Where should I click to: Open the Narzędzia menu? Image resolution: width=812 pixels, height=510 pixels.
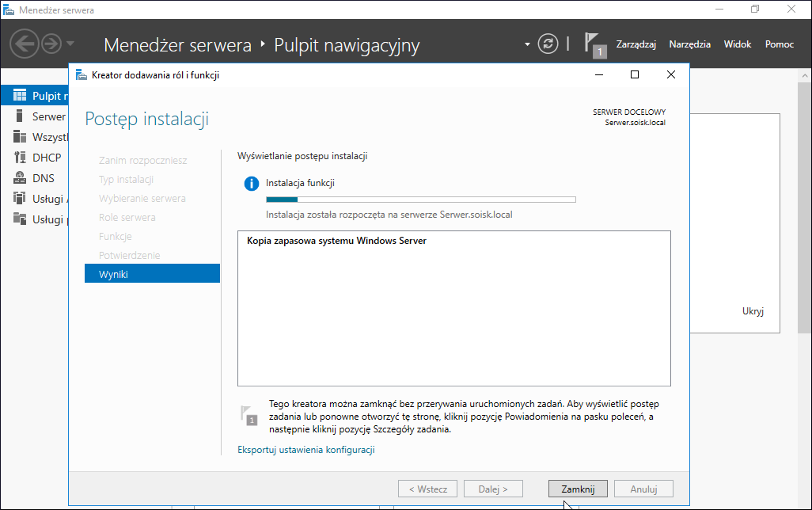point(690,44)
